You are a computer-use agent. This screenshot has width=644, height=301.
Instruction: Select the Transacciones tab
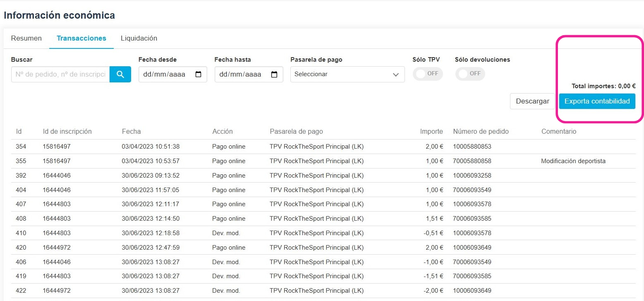coord(81,38)
